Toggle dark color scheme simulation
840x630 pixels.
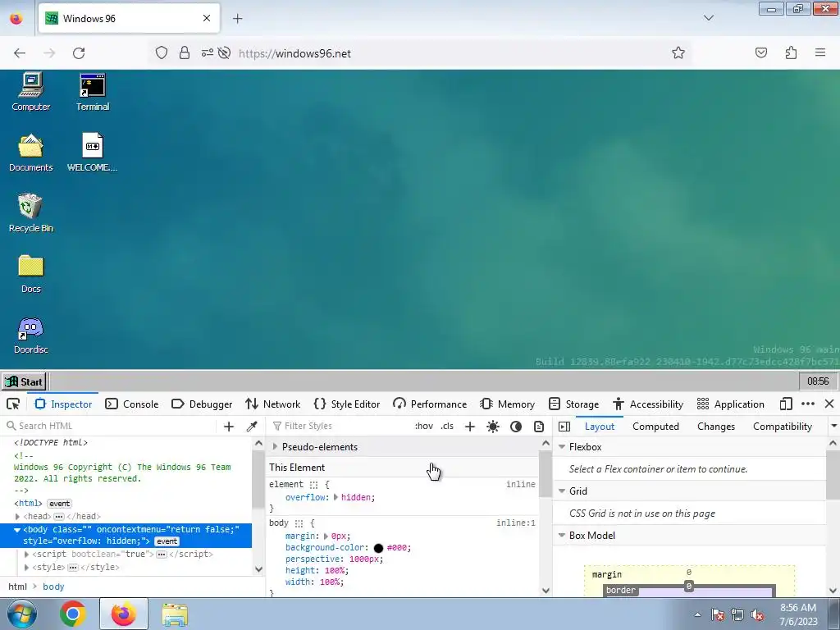(x=516, y=427)
